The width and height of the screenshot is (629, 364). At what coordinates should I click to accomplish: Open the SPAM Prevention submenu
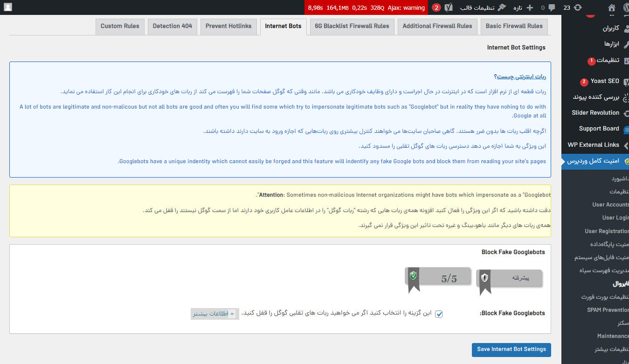pyautogui.click(x=608, y=310)
